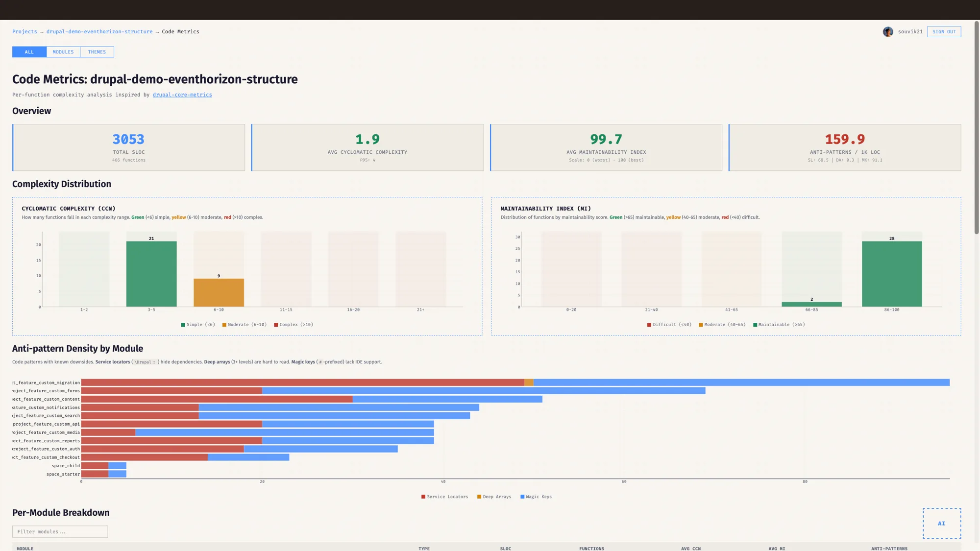Click the souvik21 username text
980x551 pixels.
[910, 32]
